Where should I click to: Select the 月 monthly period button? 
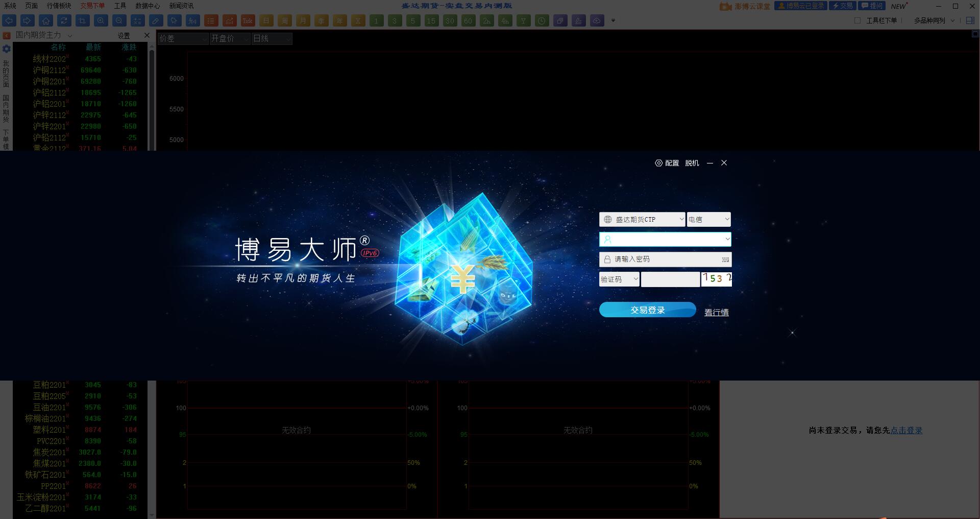pos(303,20)
